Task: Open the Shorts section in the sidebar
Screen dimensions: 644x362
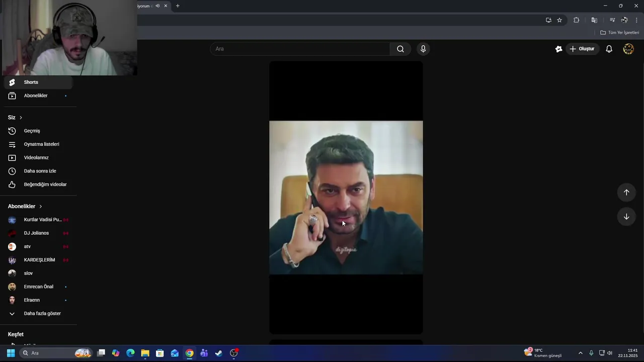Action: click(38, 82)
